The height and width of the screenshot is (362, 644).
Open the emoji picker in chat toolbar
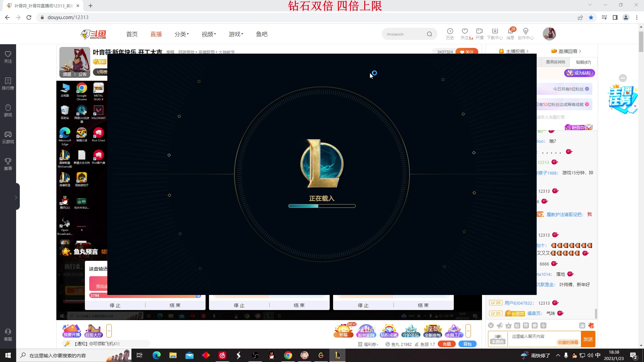(491, 325)
